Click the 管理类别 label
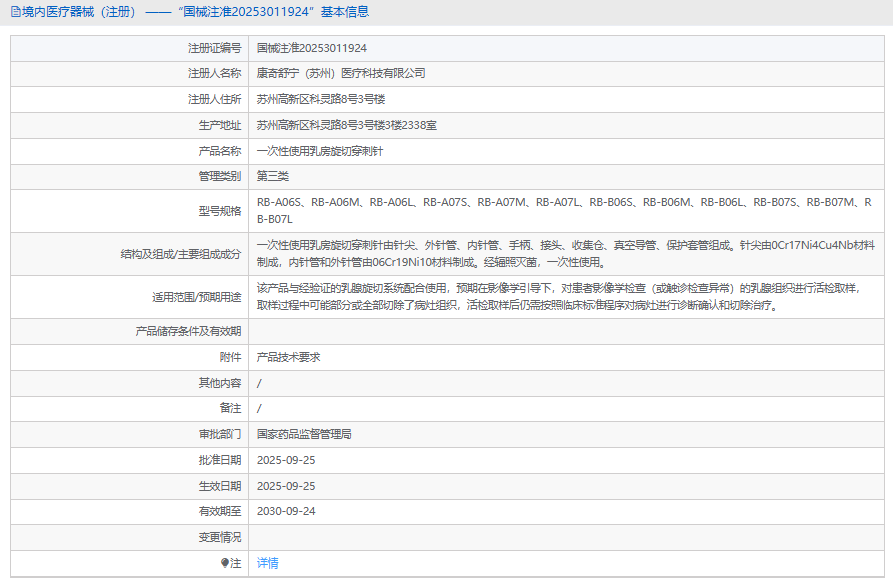Image resolution: width=893 pixels, height=581 pixels. tap(220, 177)
